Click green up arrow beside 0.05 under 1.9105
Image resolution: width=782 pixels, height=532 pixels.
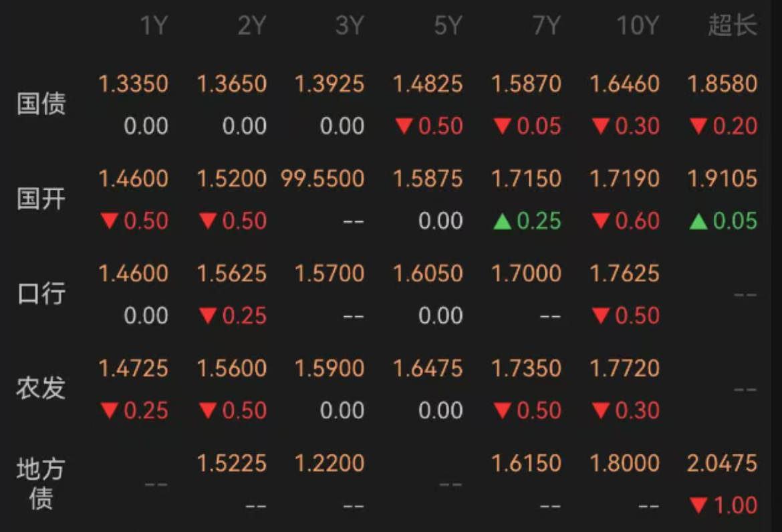(698, 221)
